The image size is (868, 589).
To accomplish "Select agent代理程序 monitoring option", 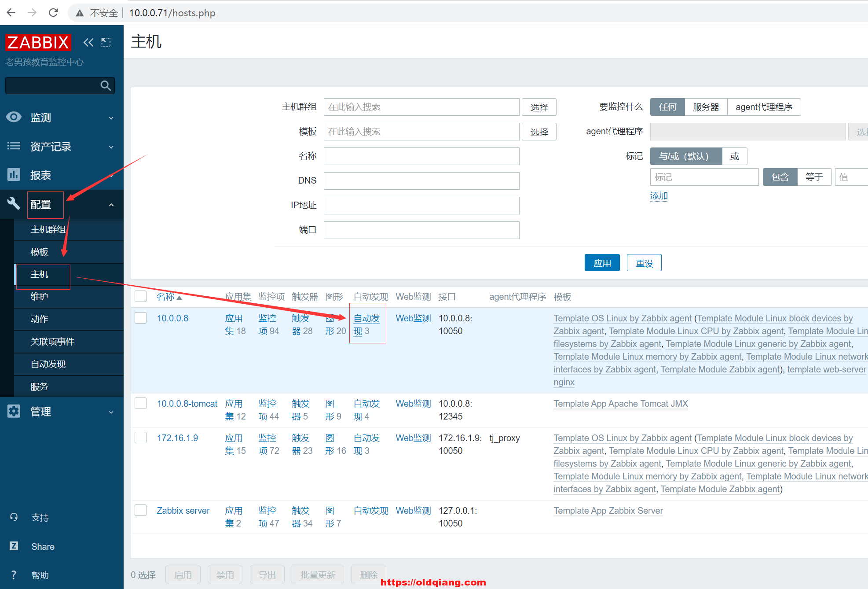I will pyautogui.click(x=764, y=107).
